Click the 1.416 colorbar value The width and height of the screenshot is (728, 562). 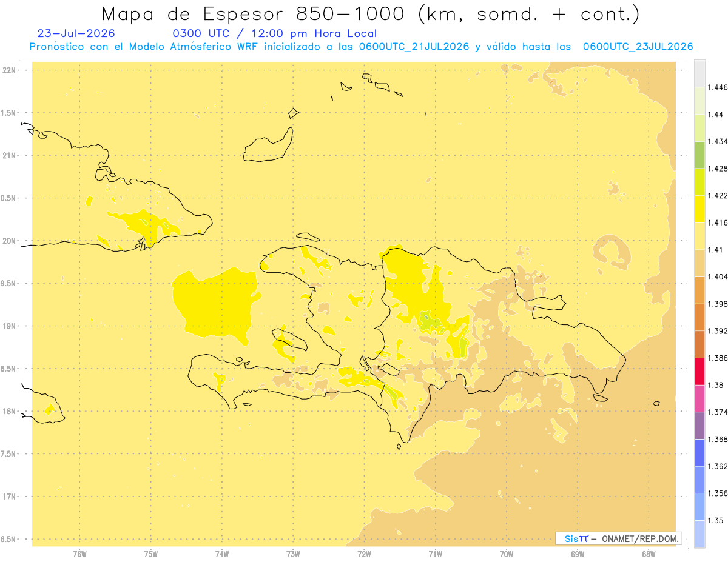(717, 222)
